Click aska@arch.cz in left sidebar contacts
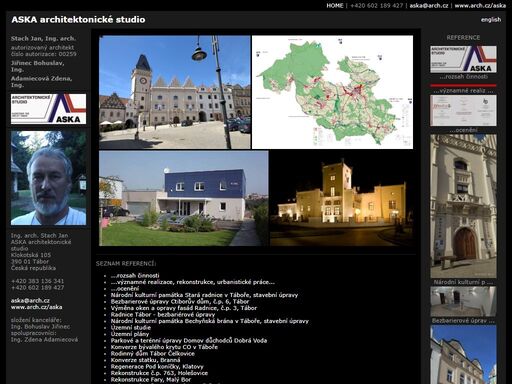Image resolution: width=512 pixels, height=384 pixels. click(x=30, y=301)
